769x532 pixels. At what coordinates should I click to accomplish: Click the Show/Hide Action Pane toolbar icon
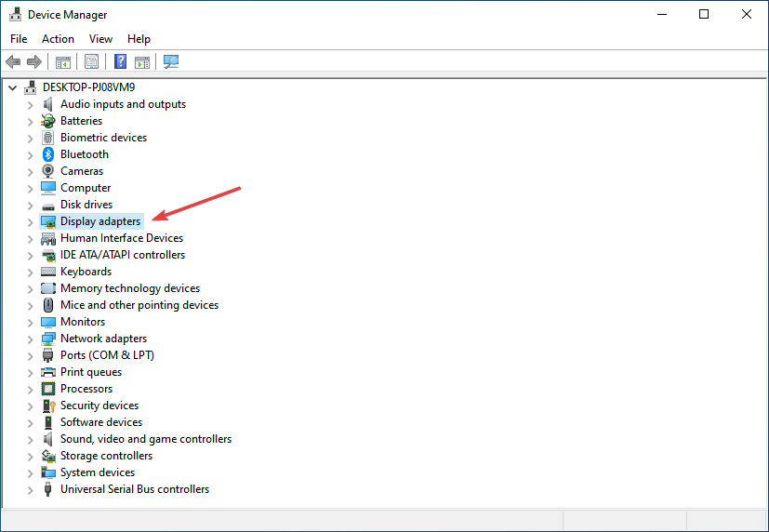click(142, 61)
